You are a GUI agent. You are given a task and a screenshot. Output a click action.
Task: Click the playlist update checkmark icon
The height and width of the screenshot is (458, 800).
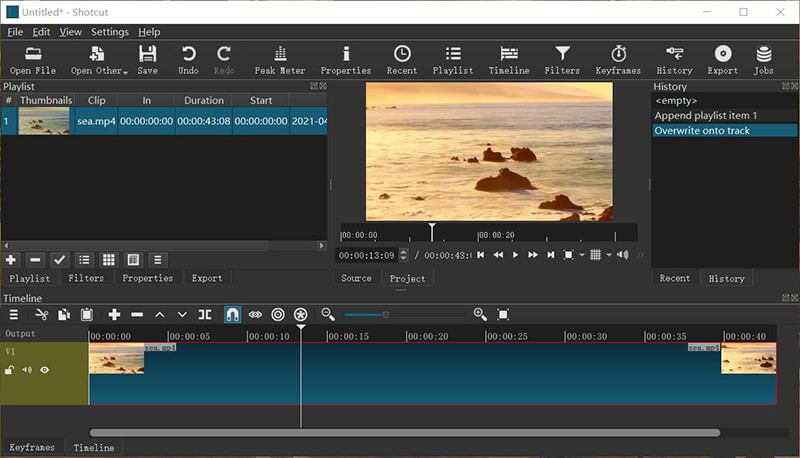pyautogui.click(x=59, y=260)
